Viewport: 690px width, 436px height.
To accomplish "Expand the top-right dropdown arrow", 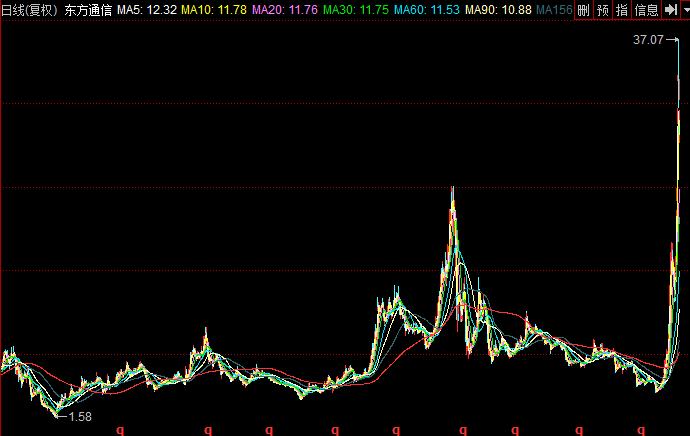I will (x=686, y=10).
